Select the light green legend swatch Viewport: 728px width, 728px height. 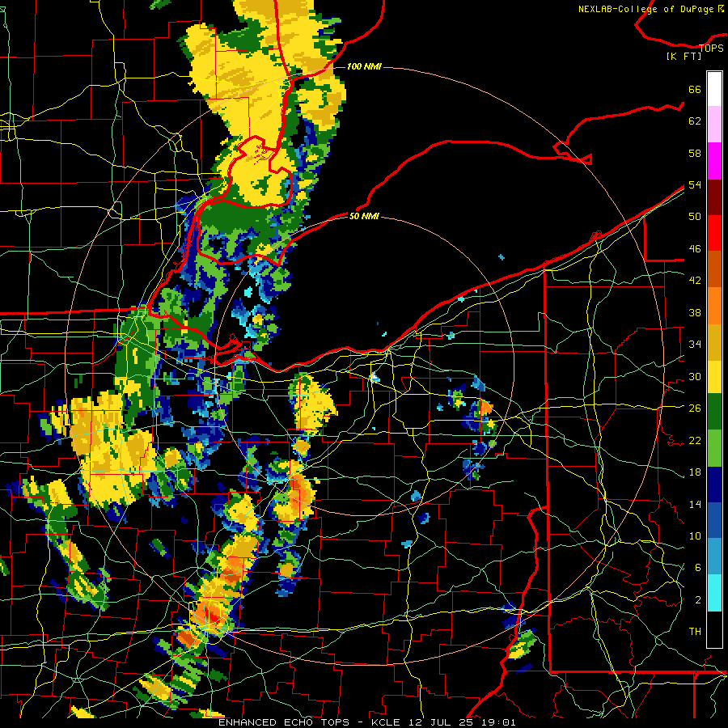click(x=714, y=448)
